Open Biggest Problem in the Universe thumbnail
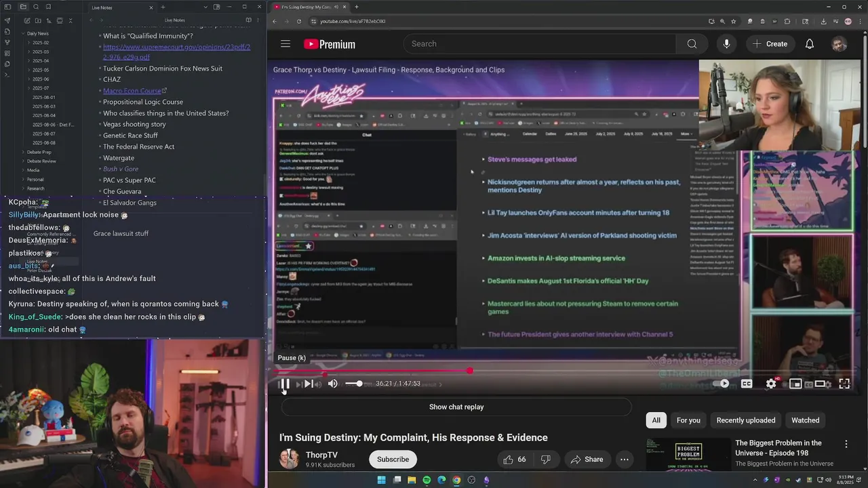The height and width of the screenshot is (488, 868). [688, 454]
